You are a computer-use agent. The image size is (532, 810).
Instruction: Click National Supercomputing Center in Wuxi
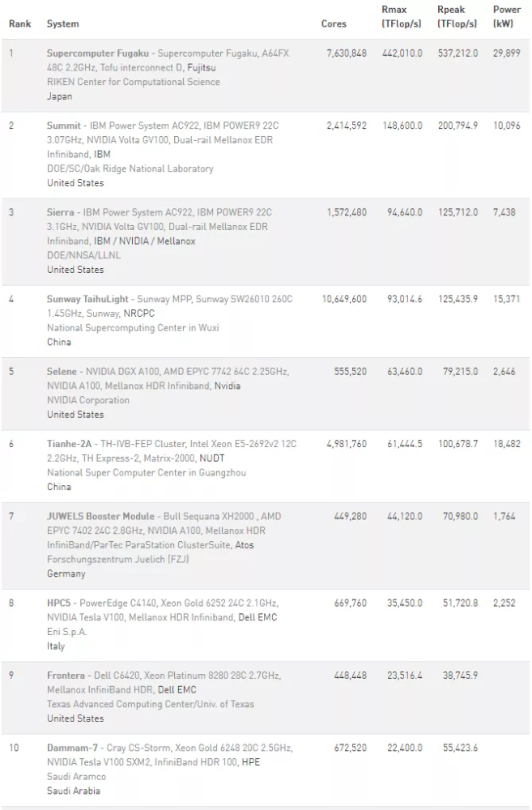pyautogui.click(x=133, y=328)
